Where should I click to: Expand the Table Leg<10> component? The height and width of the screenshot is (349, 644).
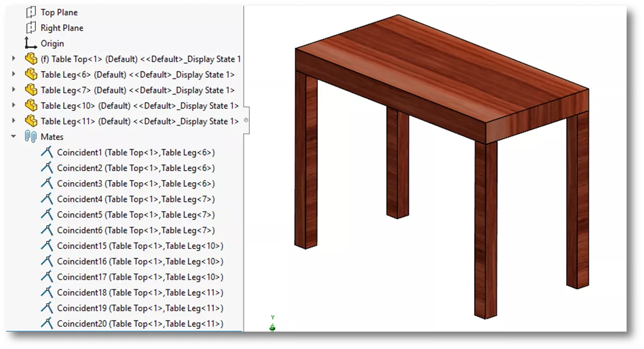click(14, 105)
